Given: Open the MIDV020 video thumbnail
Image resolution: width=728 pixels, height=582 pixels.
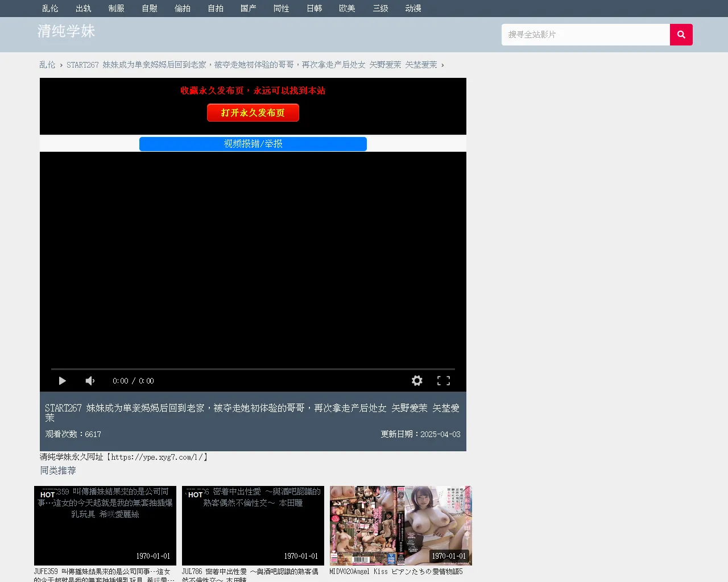Looking at the screenshot, I should (401, 526).
